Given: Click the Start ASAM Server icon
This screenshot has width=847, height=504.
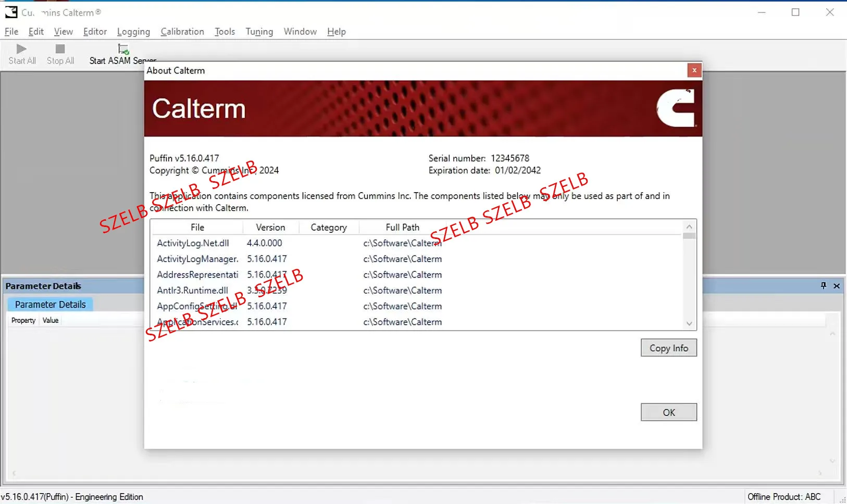Looking at the screenshot, I should tap(123, 49).
